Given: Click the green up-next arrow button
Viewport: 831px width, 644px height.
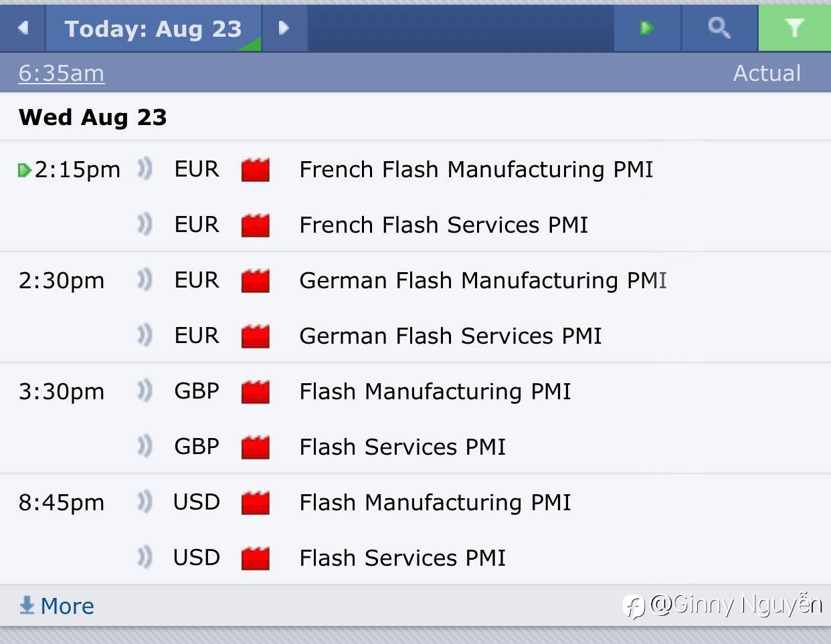Looking at the screenshot, I should 646,28.
